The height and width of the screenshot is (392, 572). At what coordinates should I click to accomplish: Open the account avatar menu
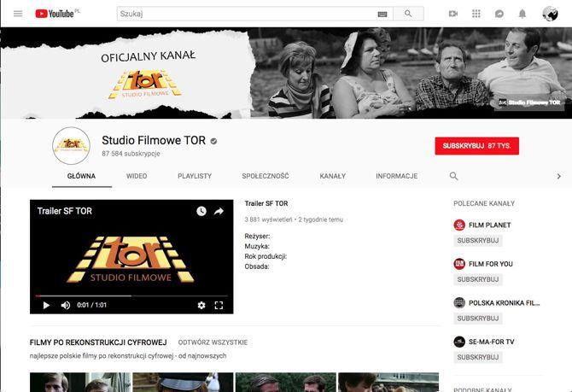tap(550, 14)
